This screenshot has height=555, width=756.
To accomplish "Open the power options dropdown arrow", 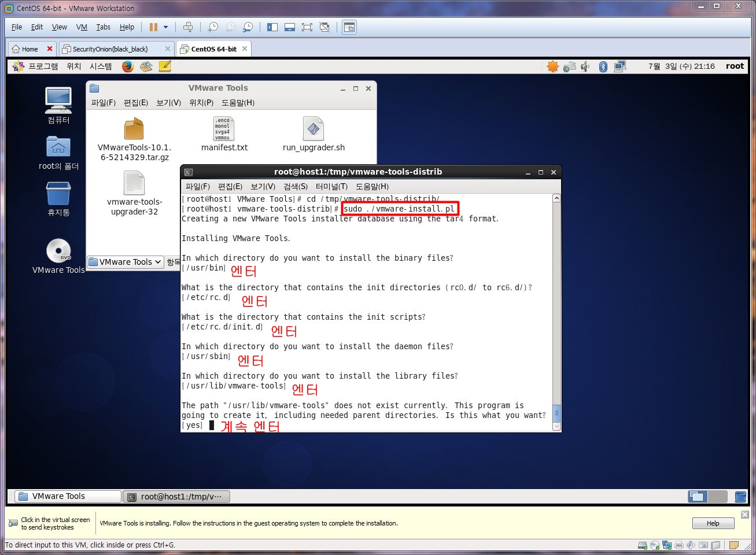I will point(166,27).
